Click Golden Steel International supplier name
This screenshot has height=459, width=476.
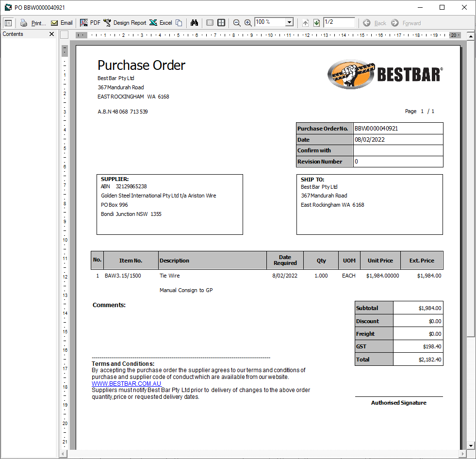click(159, 196)
